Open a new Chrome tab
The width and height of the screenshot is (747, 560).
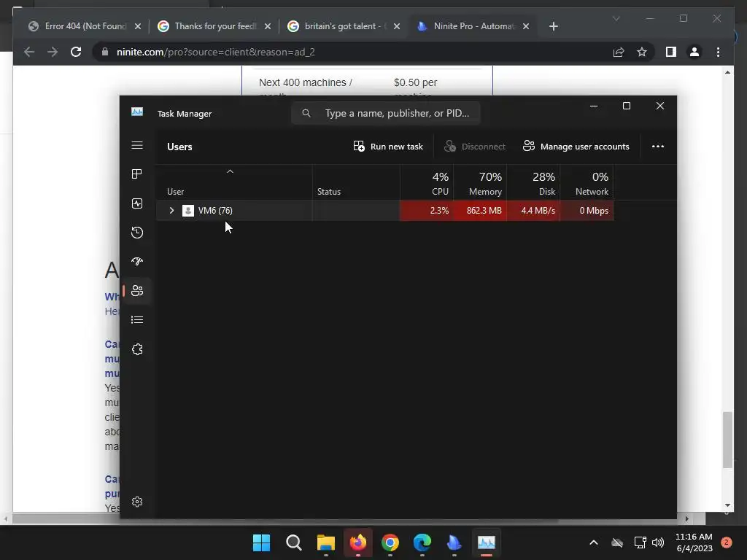point(554,26)
